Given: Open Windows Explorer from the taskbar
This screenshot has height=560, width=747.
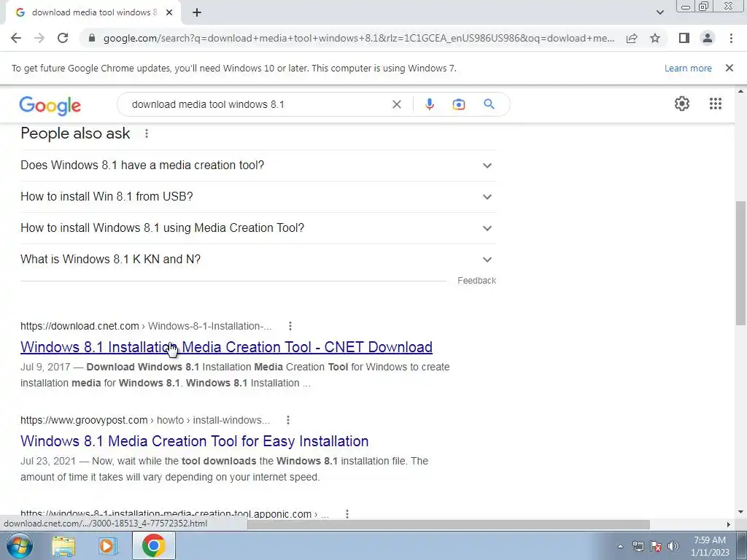Looking at the screenshot, I should point(63,545).
